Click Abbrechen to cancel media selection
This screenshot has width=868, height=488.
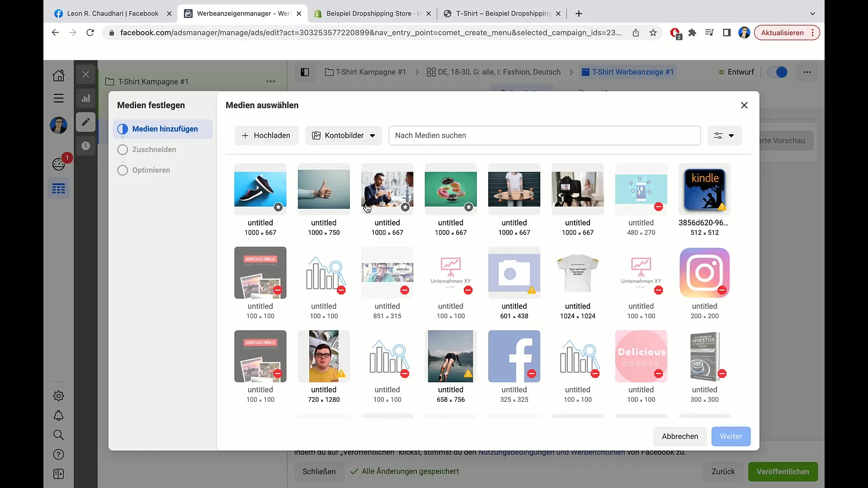(x=679, y=436)
